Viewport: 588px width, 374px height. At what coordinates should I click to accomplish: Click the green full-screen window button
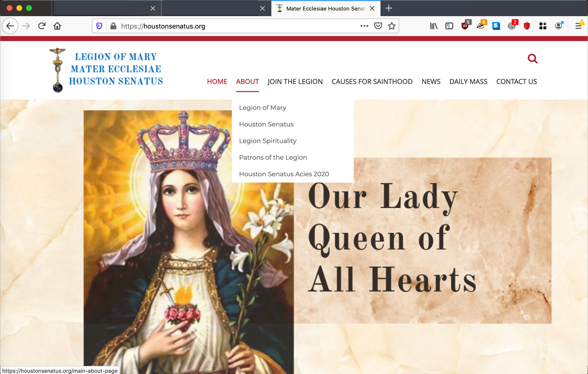29,8
